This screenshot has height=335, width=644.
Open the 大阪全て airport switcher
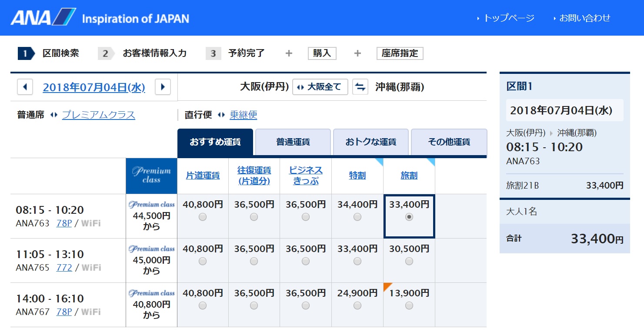point(320,87)
